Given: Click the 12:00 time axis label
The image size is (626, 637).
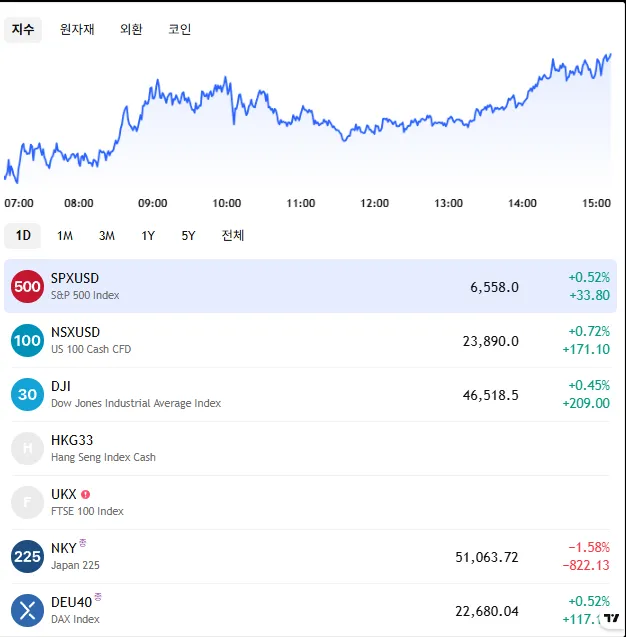Looking at the screenshot, I should [375, 203].
